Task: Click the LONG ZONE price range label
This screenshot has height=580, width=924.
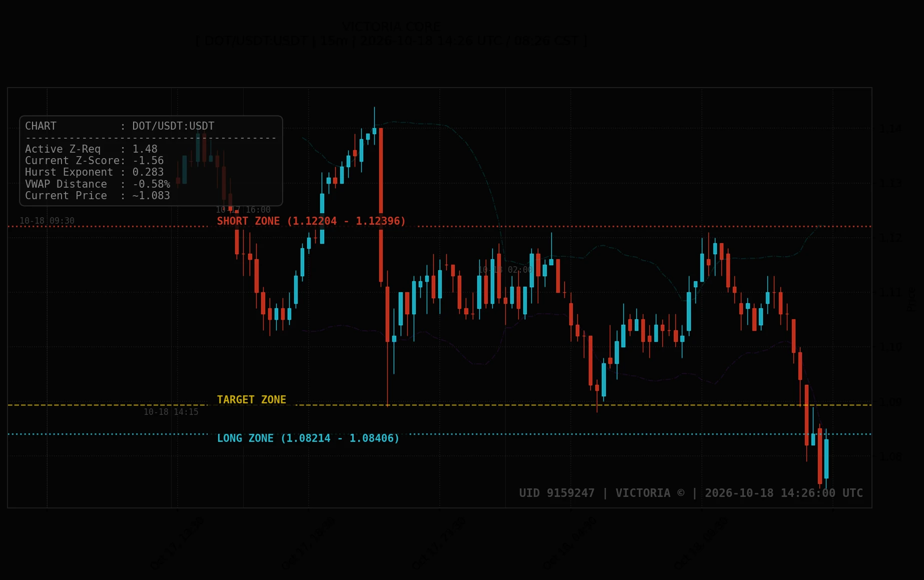Action: (308, 438)
